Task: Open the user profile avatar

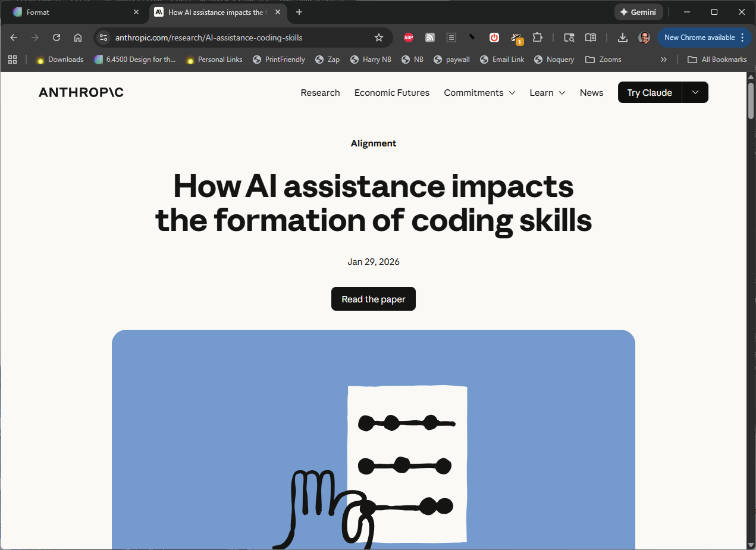Action: [644, 37]
